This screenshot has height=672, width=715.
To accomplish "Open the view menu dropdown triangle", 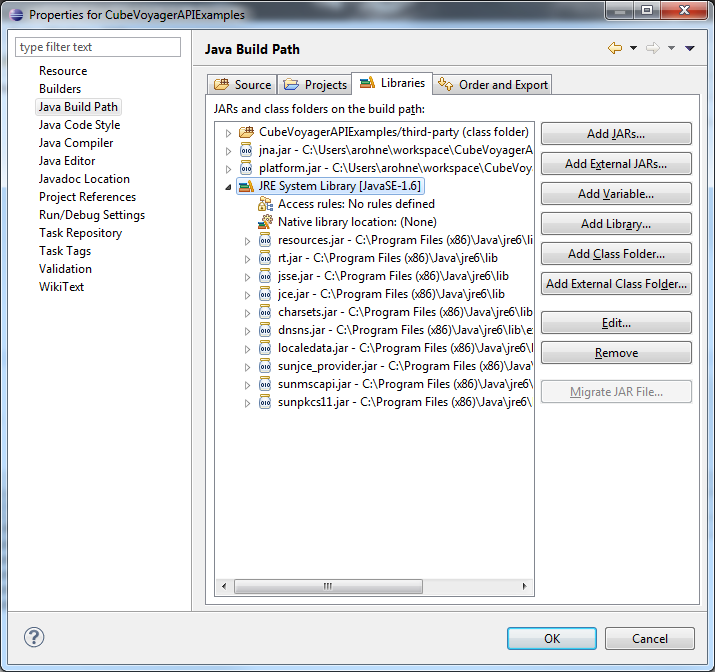I will click(x=690, y=48).
